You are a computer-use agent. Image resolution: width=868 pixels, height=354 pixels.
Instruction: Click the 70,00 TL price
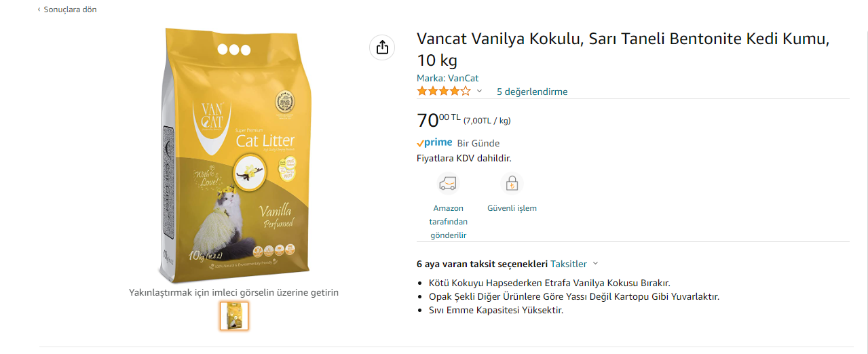point(438,120)
